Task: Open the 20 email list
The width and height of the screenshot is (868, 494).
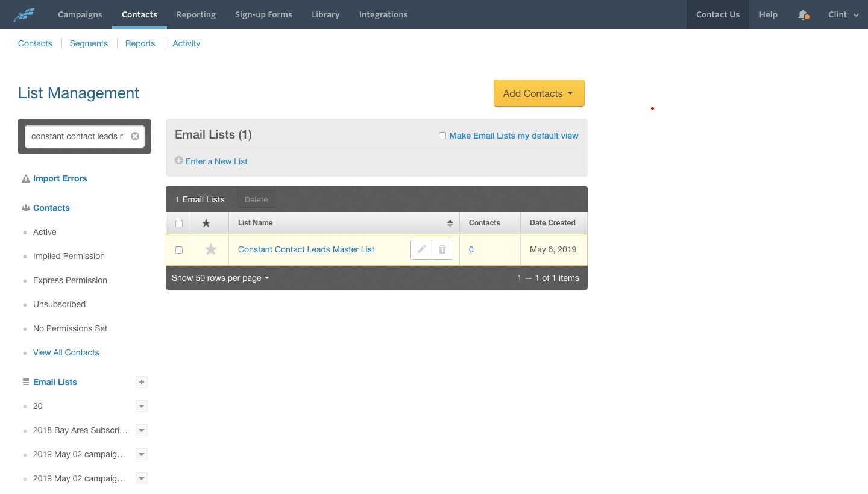Action: 38,406
